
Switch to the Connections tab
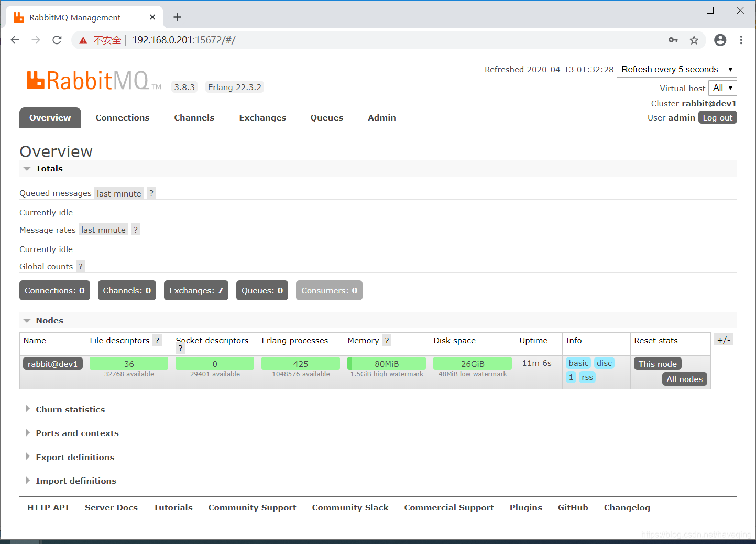(x=123, y=117)
